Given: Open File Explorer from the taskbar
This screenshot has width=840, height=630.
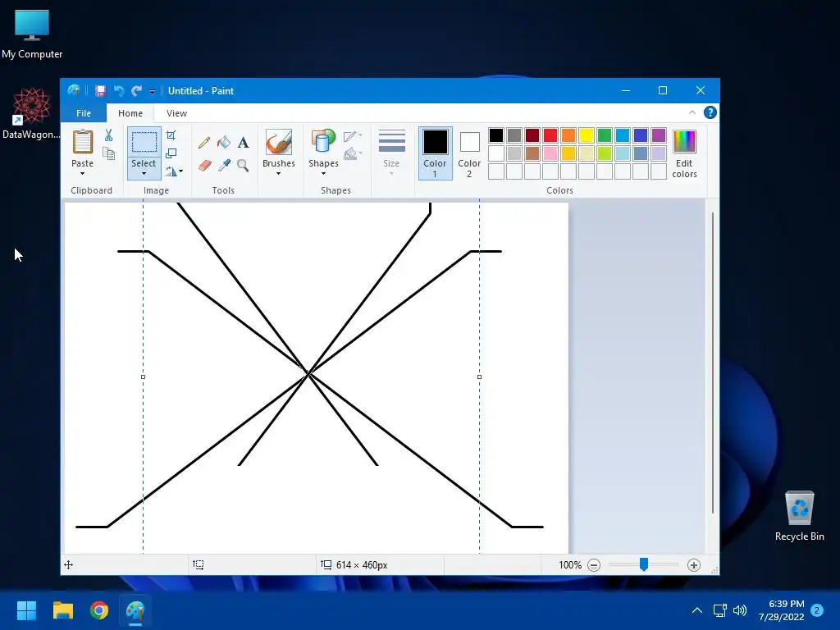Looking at the screenshot, I should (x=62, y=610).
